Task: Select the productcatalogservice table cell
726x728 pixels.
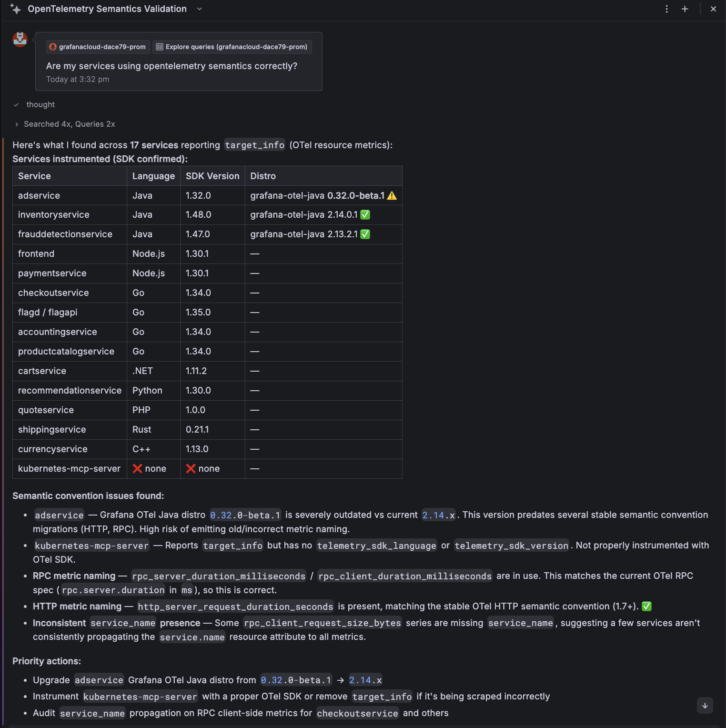Action: coord(70,352)
